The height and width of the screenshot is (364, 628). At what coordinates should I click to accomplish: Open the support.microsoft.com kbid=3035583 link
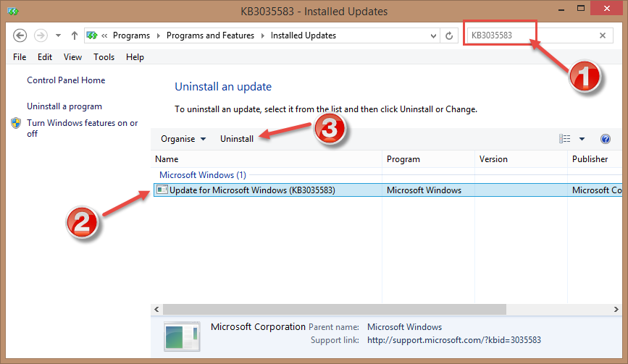(x=453, y=340)
